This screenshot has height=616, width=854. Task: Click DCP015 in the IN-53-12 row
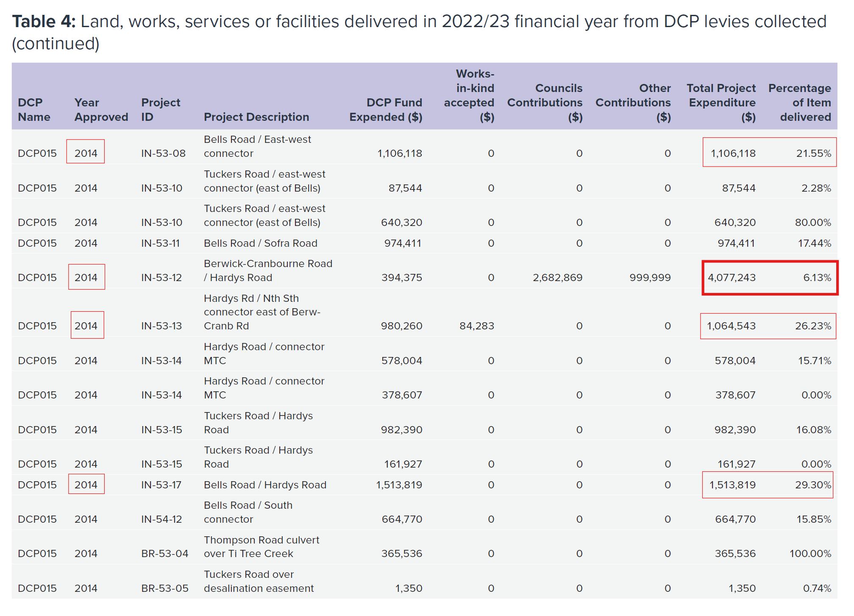coord(37,278)
